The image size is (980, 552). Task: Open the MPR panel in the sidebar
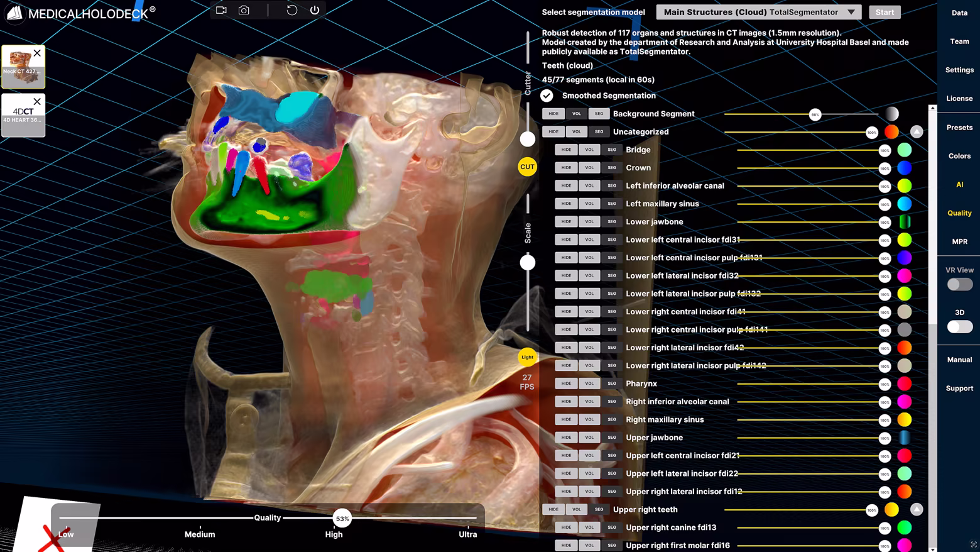click(959, 241)
